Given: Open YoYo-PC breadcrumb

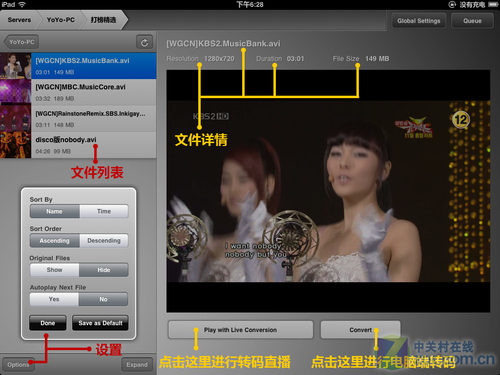Looking at the screenshot, I should click(x=60, y=20).
